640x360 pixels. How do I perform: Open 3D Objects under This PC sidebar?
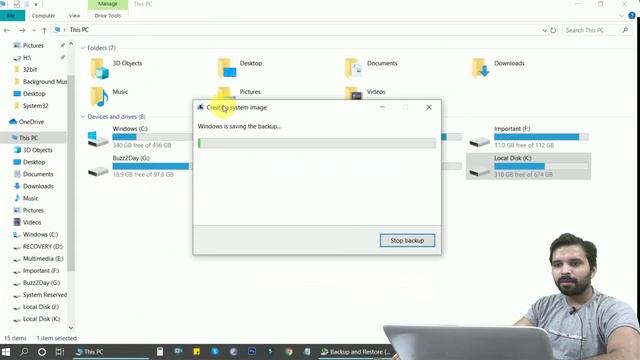pyautogui.click(x=38, y=150)
